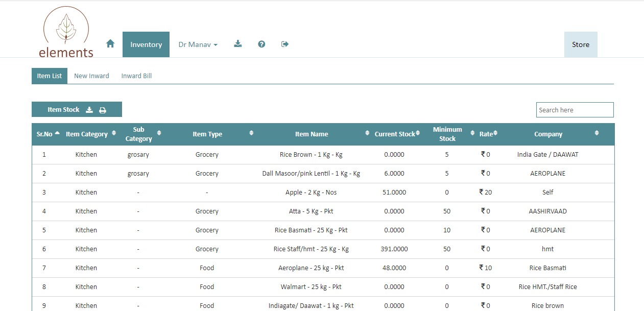Select Rice Staff/hmt - 25 Kg - Kg cell
Screen dimensions: 644x311
pos(311,249)
